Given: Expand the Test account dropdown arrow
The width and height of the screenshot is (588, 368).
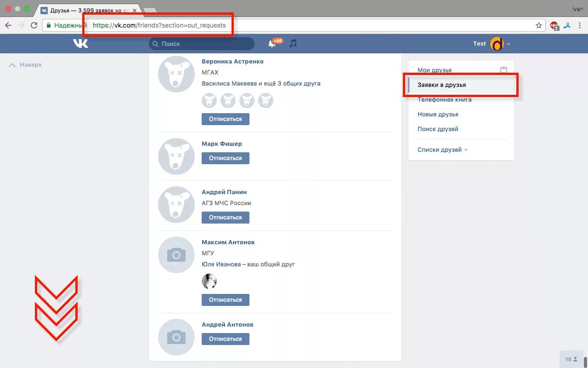Looking at the screenshot, I should (509, 44).
